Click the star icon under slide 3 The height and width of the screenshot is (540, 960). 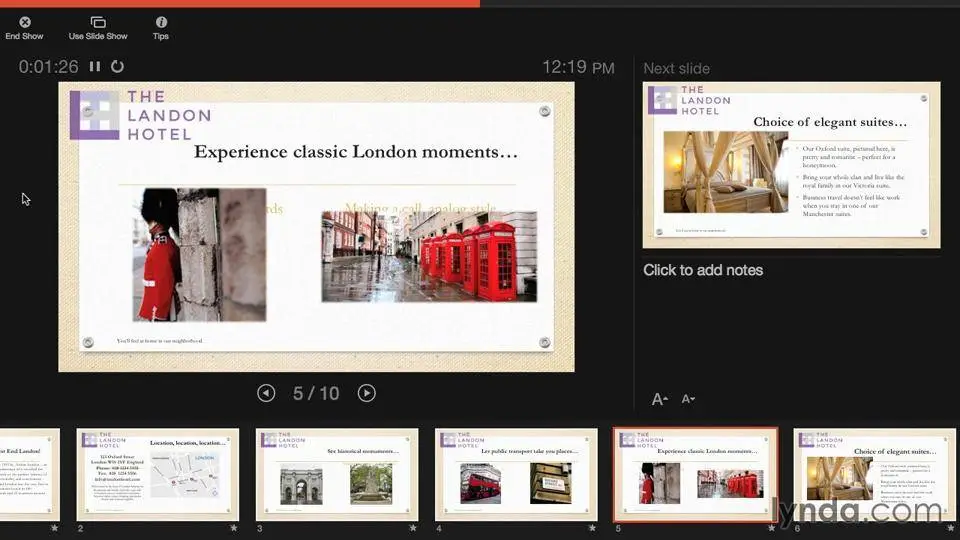click(x=413, y=528)
